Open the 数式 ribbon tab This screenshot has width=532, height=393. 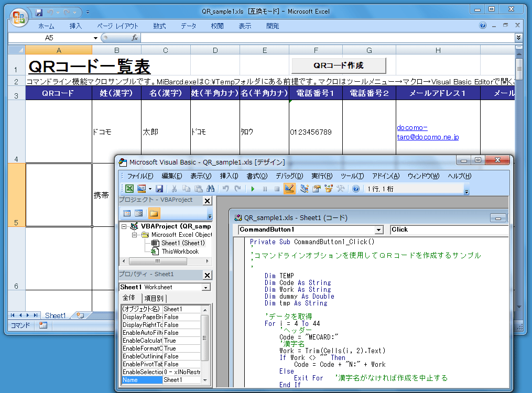[x=159, y=26]
